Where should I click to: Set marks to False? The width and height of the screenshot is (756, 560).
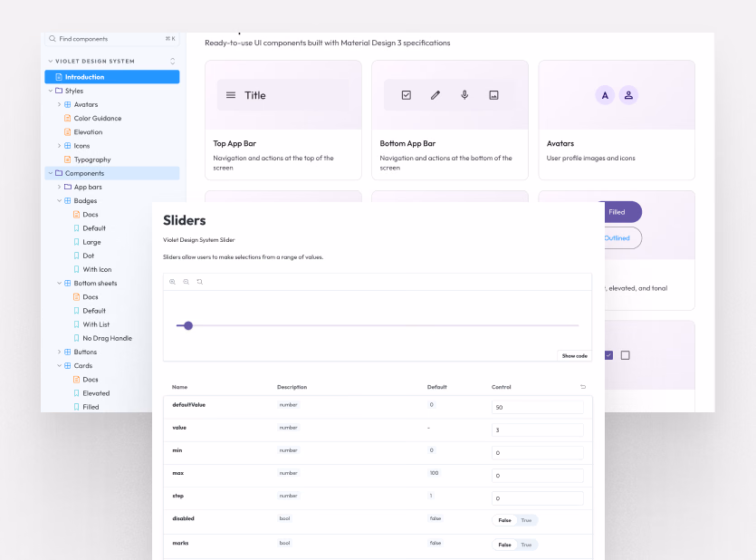(504, 545)
